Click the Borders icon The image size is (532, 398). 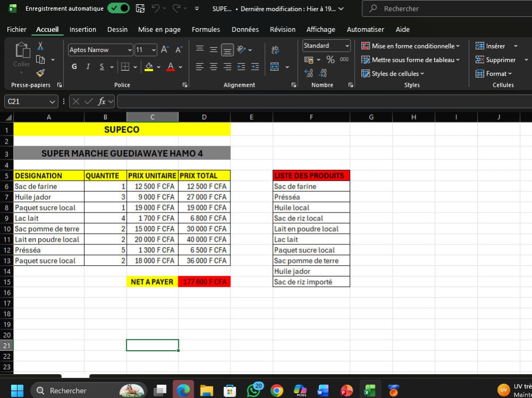click(125, 67)
